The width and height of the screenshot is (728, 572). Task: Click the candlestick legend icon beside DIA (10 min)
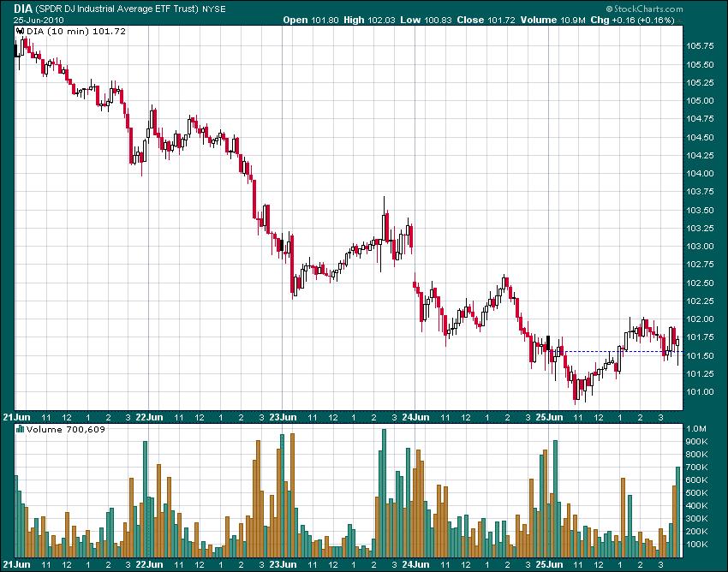(20, 32)
